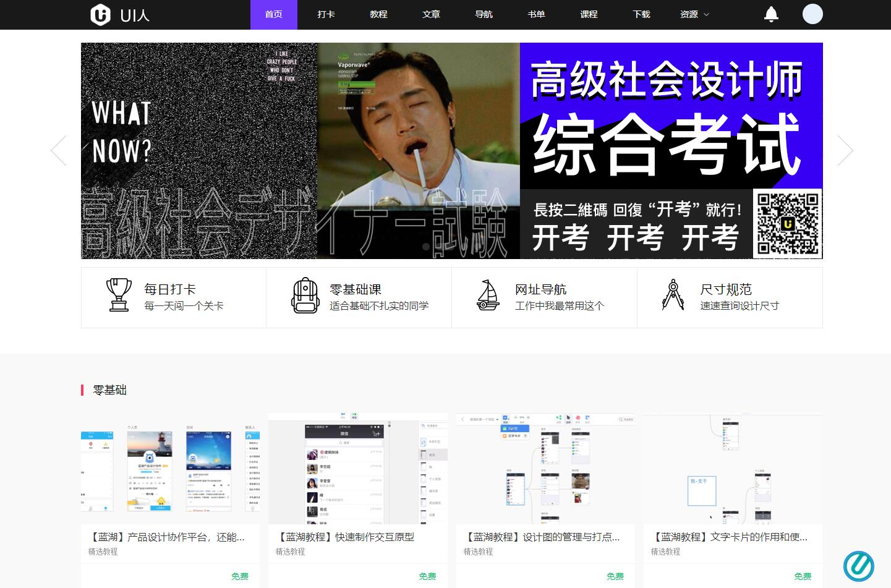Click 精选教程 under 快速制作交互原型 card

coord(290,552)
